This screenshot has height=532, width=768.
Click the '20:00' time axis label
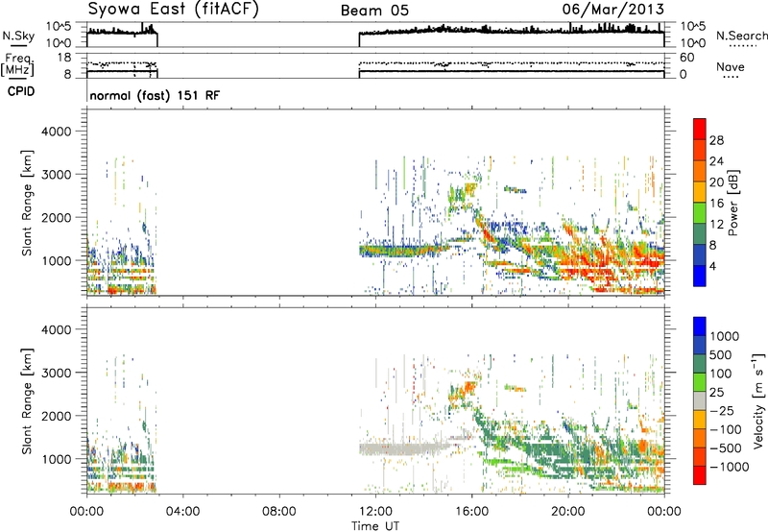coord(568,512)
